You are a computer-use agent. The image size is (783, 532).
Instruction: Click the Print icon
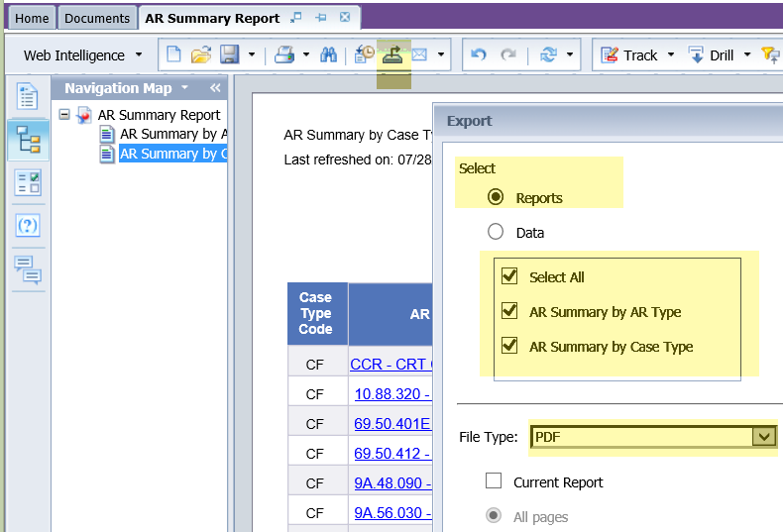click(284, 54)
